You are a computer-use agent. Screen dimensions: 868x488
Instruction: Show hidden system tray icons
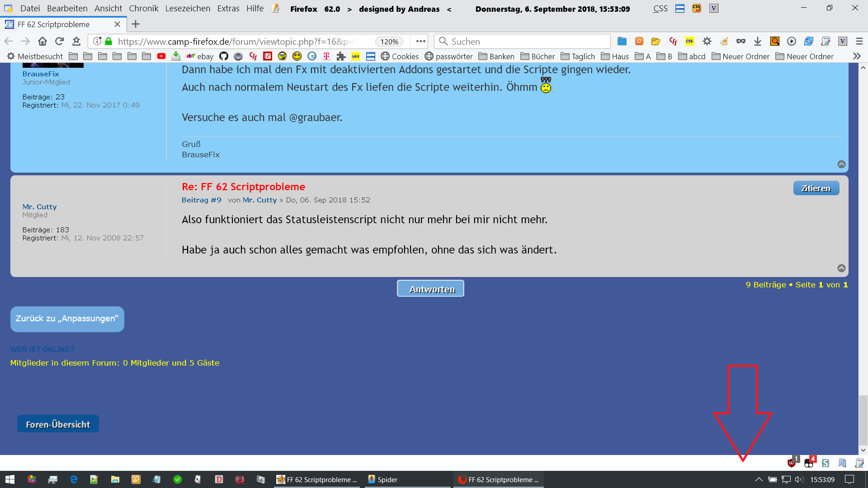pos(759,479)
